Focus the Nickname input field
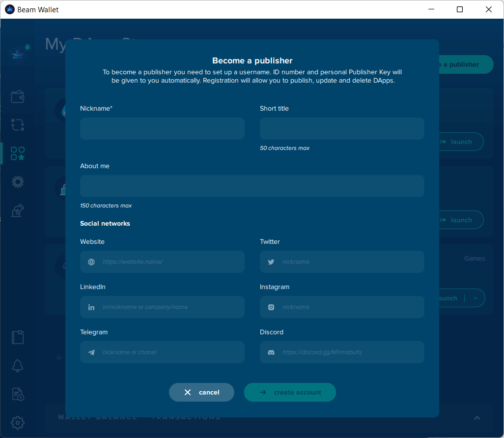504x438 pixels. [162, 129]
